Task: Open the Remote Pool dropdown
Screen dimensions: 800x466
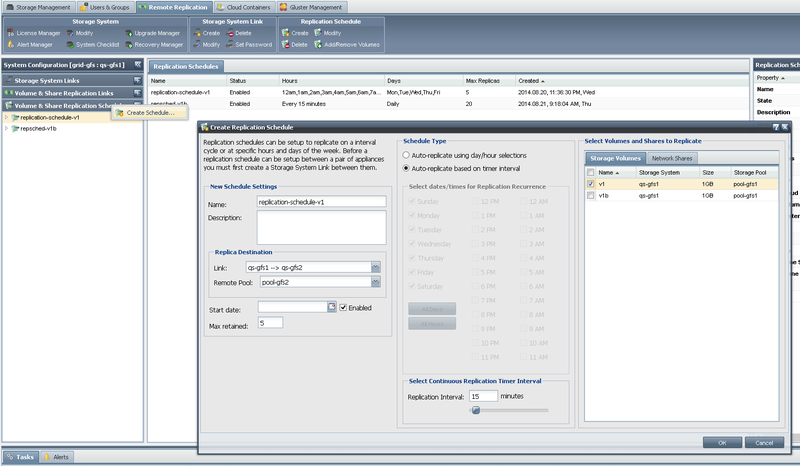Action: [375, 283]
